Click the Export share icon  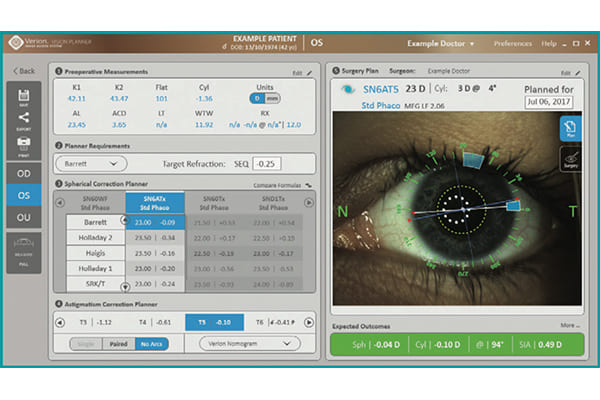click(22, 121)
